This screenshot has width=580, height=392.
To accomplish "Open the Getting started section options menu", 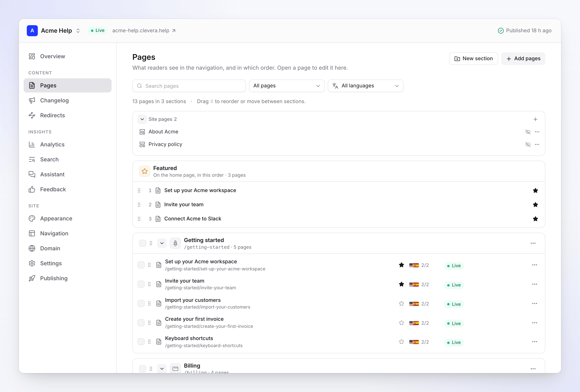I will point(533,243).
